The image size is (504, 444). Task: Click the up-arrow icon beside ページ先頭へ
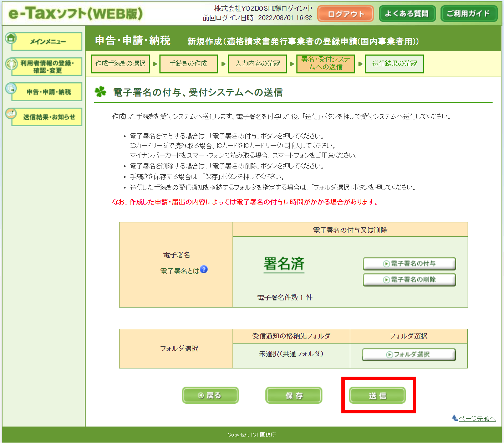click(455, 418)
